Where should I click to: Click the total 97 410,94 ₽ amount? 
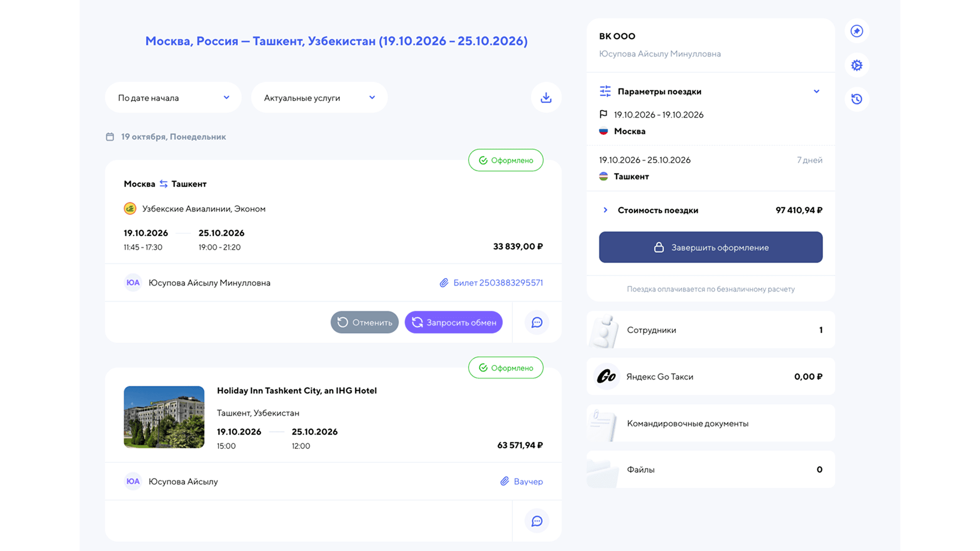[799, 210]
